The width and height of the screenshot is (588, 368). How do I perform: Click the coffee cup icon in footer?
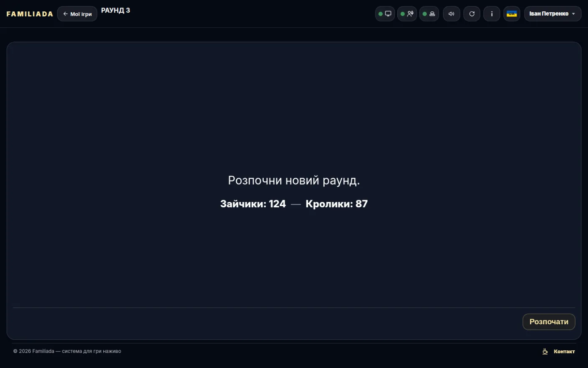(x=545, y=352)
